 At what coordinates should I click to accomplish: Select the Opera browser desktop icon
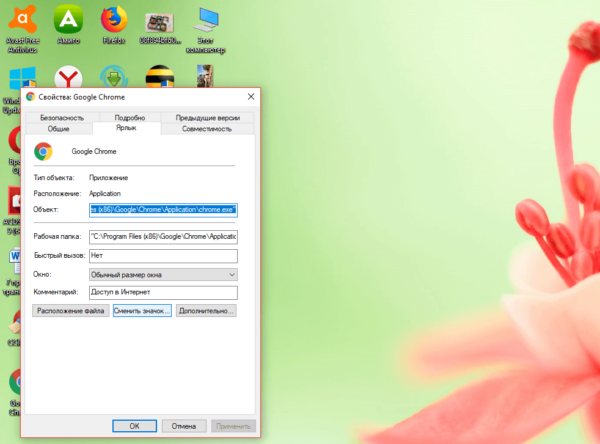tap(15, 140)
